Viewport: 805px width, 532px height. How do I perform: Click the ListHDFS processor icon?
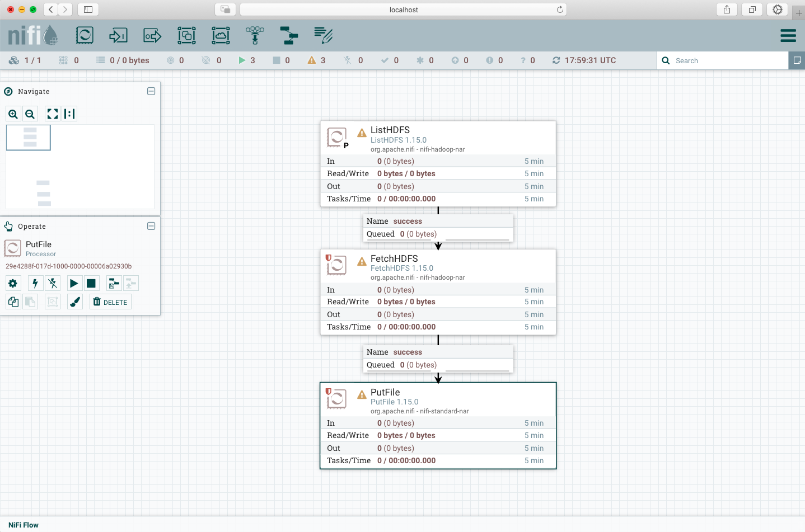pos(336,137)
